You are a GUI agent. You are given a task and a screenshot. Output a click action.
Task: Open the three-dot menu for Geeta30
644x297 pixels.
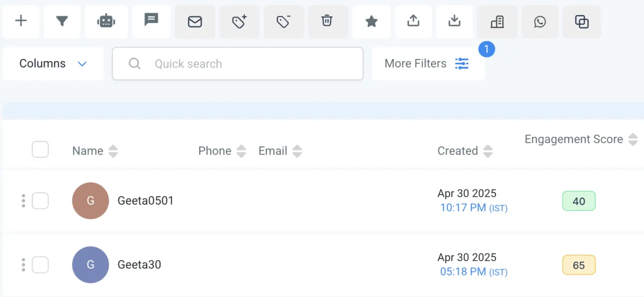(x=23, y=265)
